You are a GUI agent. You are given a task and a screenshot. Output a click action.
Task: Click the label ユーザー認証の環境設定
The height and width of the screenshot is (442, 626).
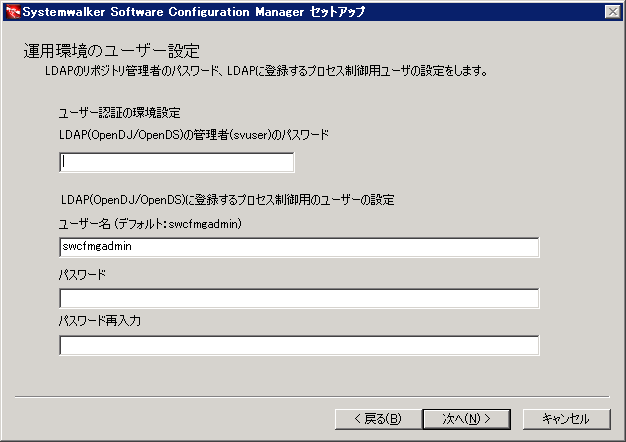119,113
